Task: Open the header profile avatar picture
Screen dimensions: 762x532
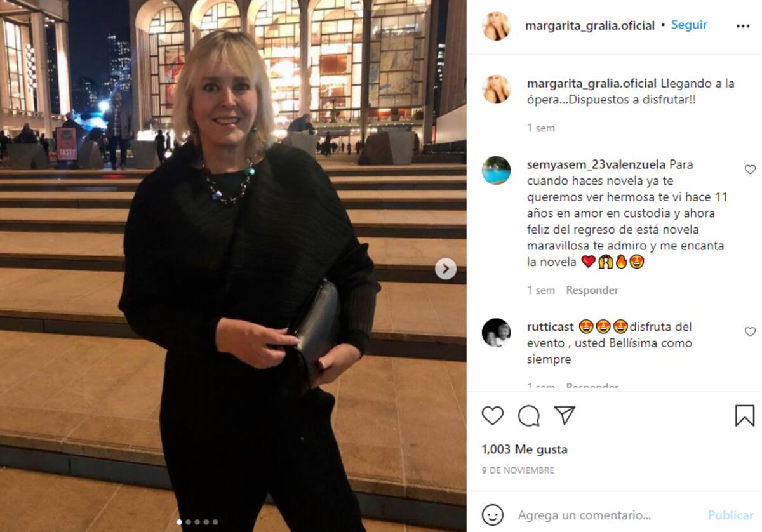Action: (x=496, y=26)
